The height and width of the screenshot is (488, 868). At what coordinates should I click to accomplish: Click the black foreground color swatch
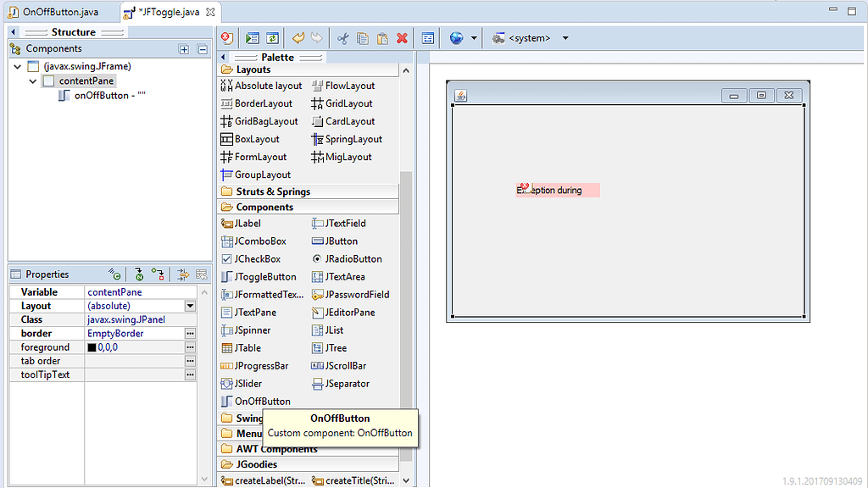click(x=92, y=347)
